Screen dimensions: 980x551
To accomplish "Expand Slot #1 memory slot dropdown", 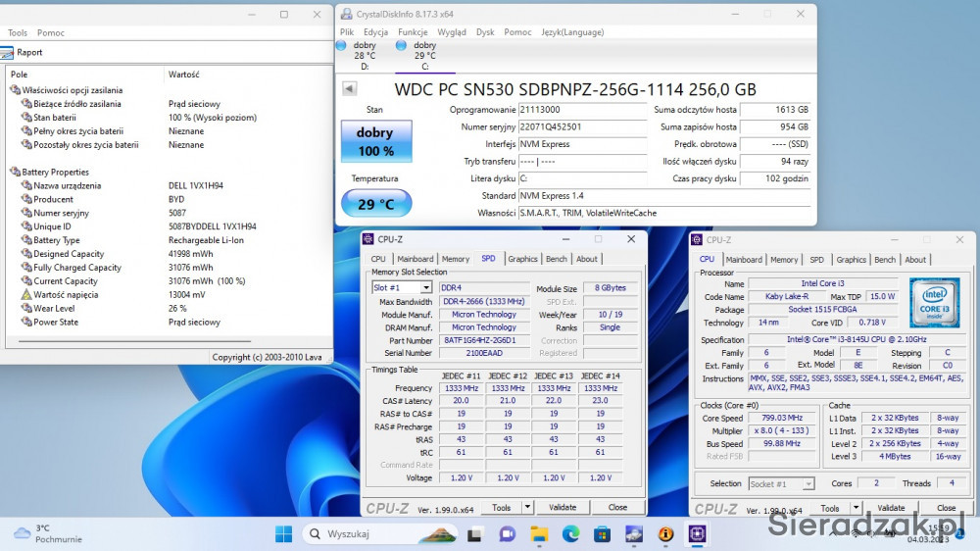I will click(425, 287).
